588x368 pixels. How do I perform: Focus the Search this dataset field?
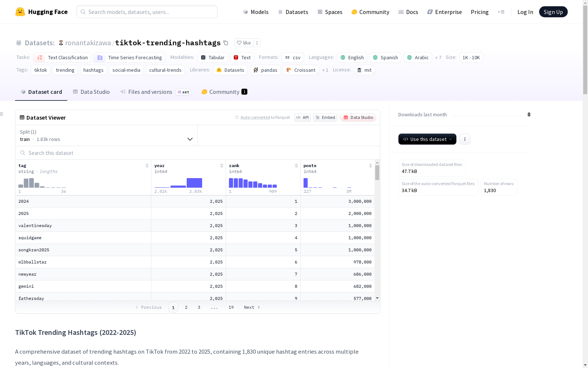(198, 153)
